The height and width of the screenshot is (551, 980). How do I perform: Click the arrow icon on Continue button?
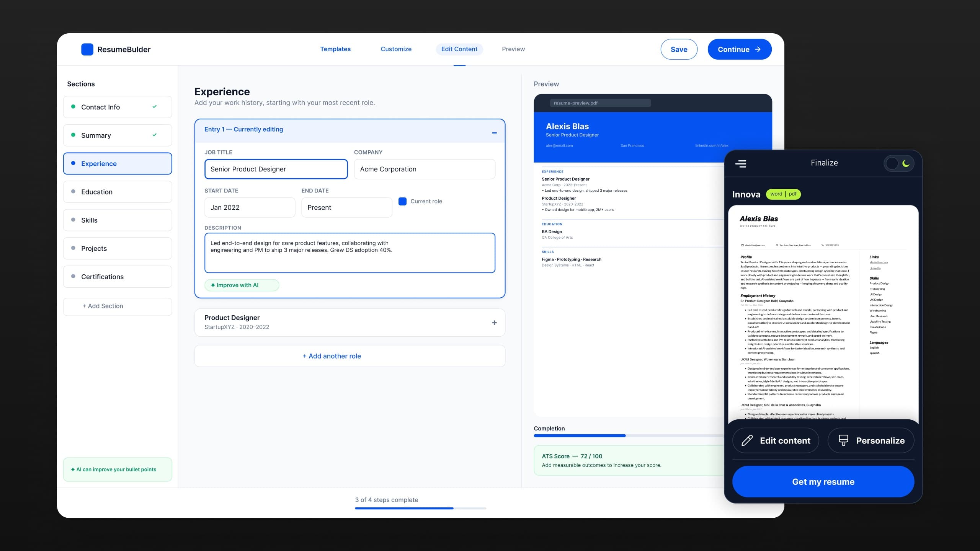coord(758,49)
